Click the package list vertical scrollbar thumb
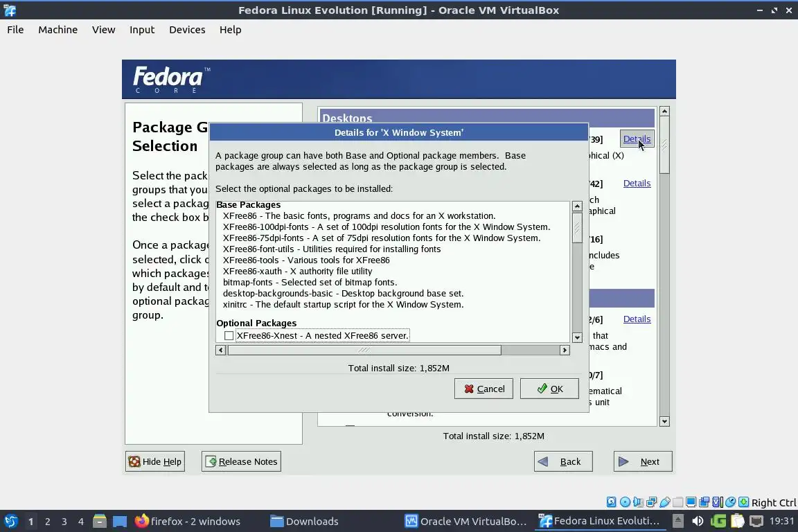 click(577, 228)
